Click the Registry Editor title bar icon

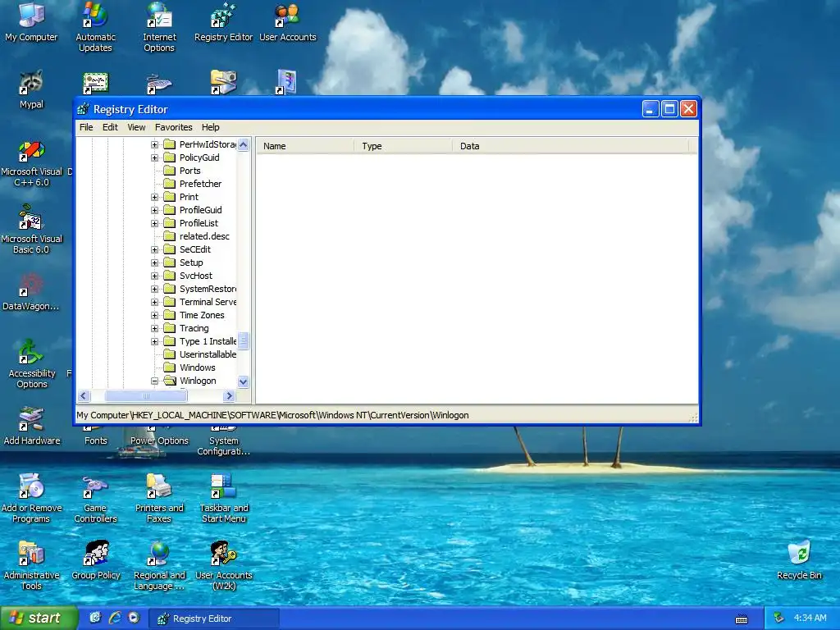pos(83,109)
